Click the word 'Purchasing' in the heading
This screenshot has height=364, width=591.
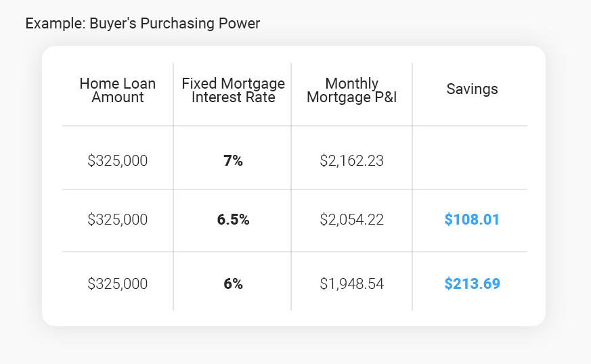pos(177,24)
